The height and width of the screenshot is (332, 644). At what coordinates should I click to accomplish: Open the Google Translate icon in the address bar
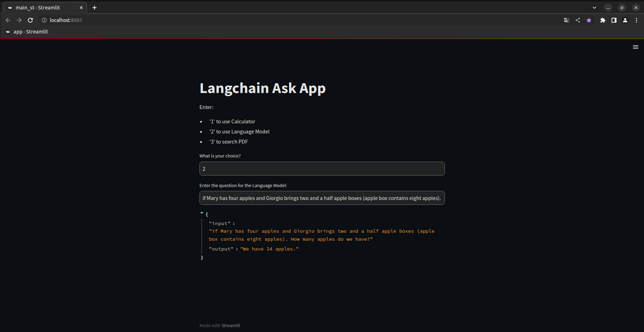(567, 20)
